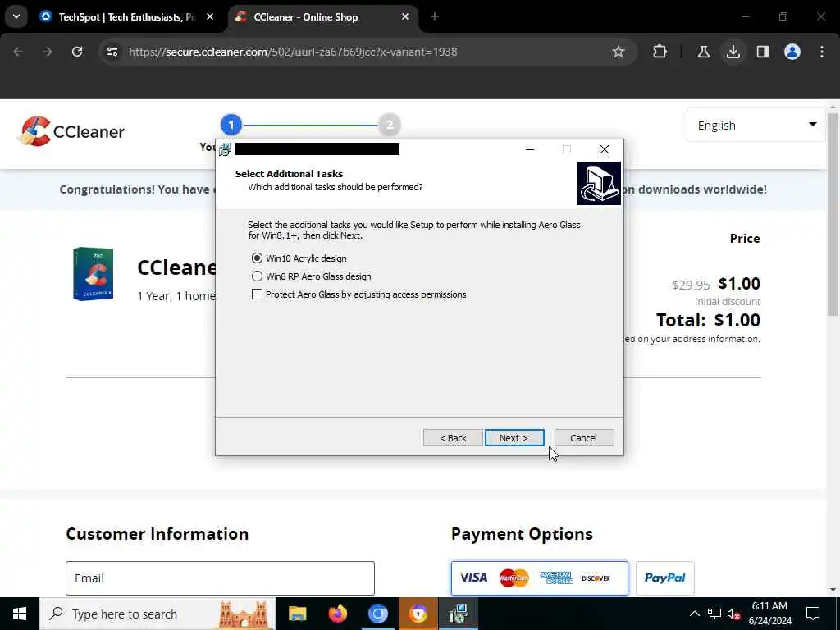Click the browser back arrow
The height and width of the screenshot is (630, 840).
pyautogui.click(x=18, y=52)
